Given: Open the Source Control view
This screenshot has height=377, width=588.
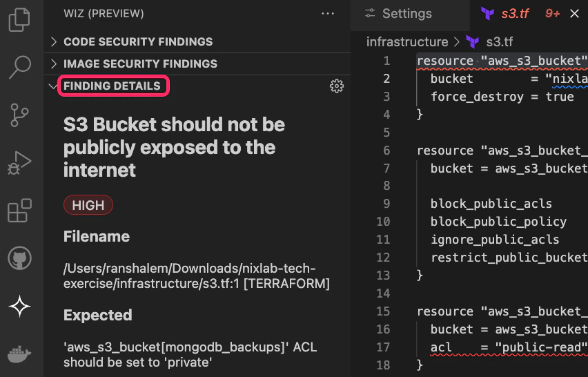Looking at the screenshot, I should [20, 115].
